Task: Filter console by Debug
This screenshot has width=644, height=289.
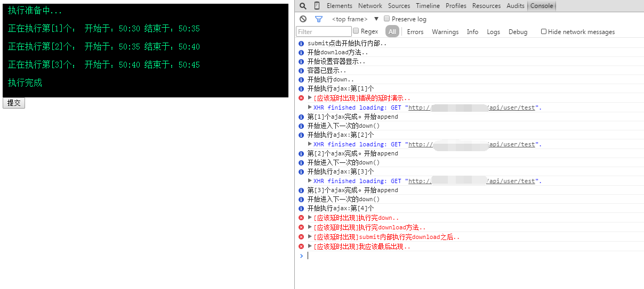Action: pyautogui.click(x=518, y=31)
